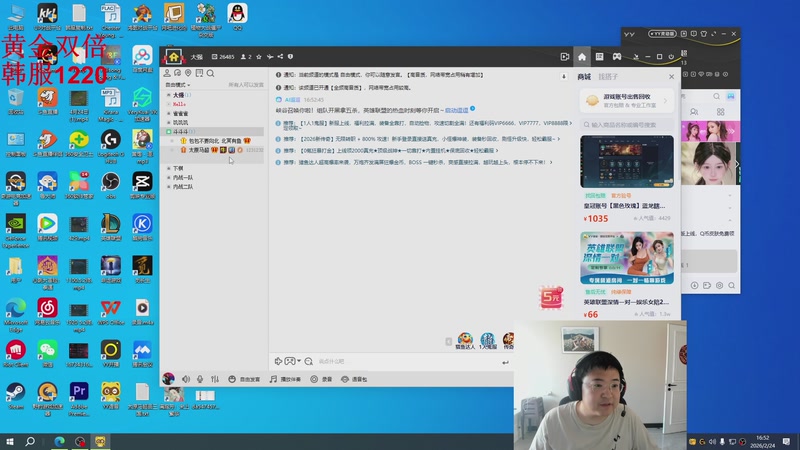Open the gamepad icon in channel header
The image size is (800, 450).
pos(617,57)
